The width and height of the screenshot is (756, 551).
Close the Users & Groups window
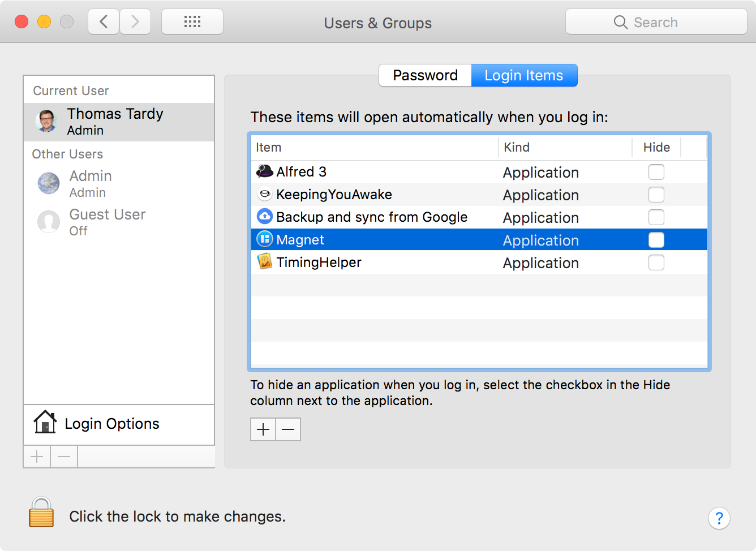tap(22, 21)
